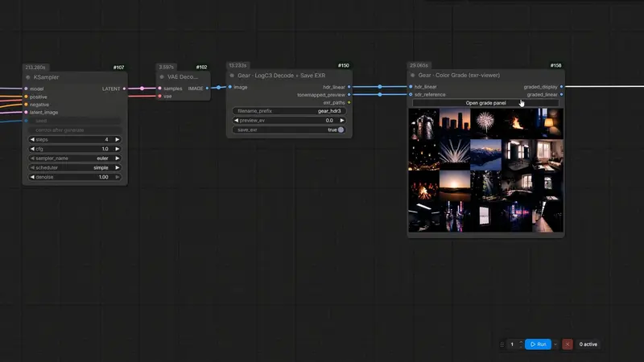Click the VAE Decode samples input socket
This screenshot has height=362, width=644.
point(159,88)
